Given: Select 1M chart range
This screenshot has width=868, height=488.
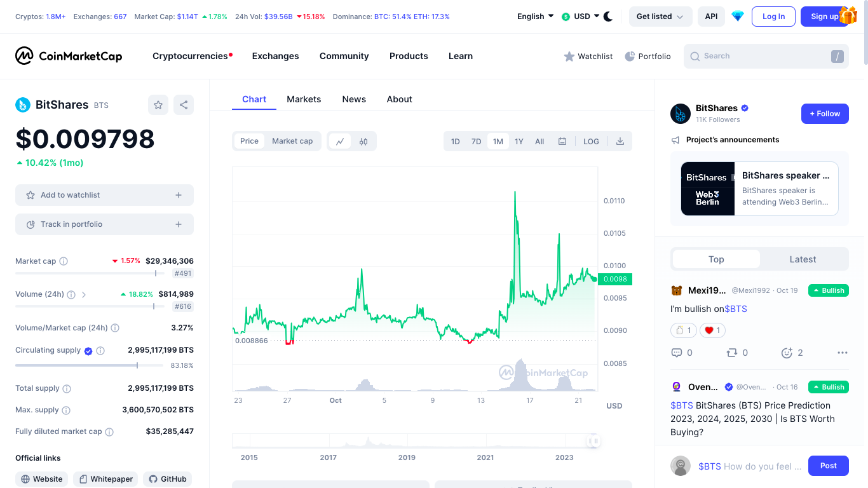Looking at the screenshot, I should (498, 141).
